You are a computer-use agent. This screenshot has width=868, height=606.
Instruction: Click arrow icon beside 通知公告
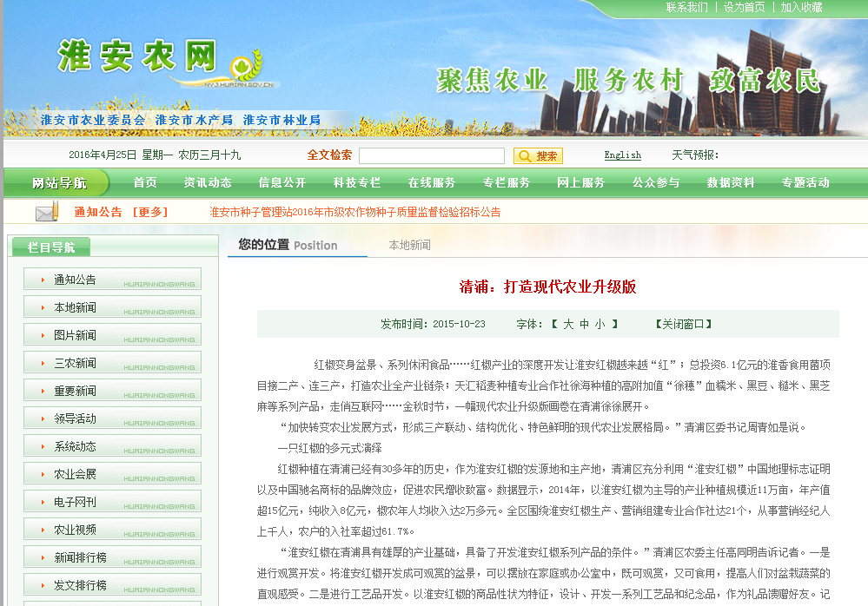tap(42, 280)
